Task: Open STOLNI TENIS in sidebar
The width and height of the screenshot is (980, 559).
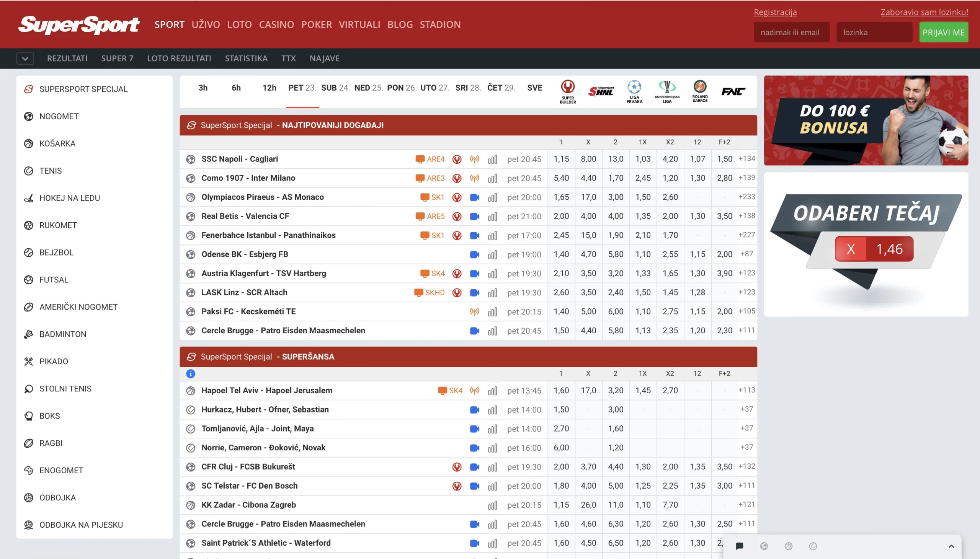Action: click(x=95, y=388)
